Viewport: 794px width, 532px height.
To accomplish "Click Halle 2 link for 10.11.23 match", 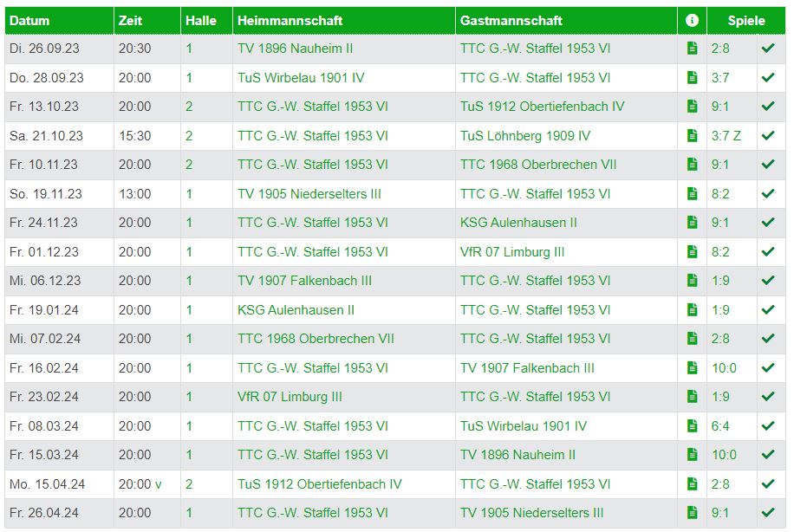I will [189, 165].
